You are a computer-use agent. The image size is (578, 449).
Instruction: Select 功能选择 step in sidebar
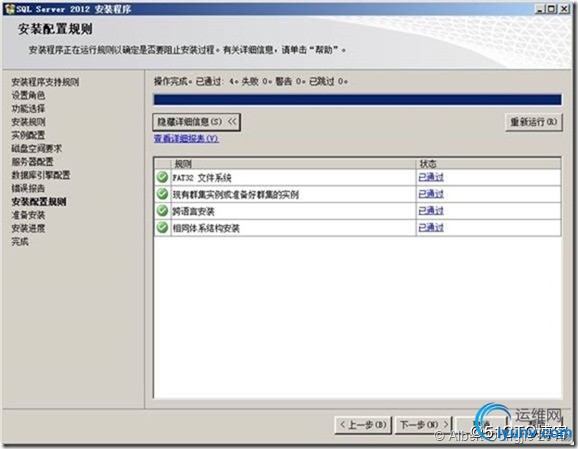click(x=28, y=108)
